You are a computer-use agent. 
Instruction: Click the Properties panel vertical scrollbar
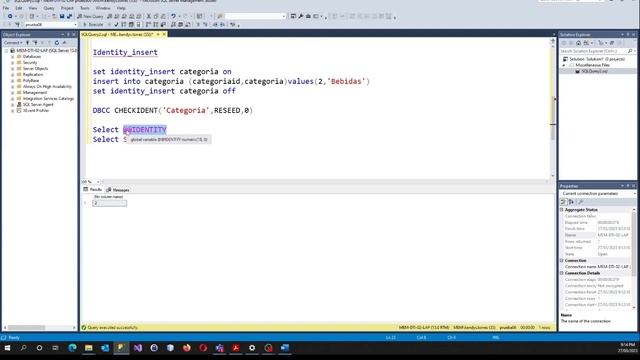coord(634,259)
